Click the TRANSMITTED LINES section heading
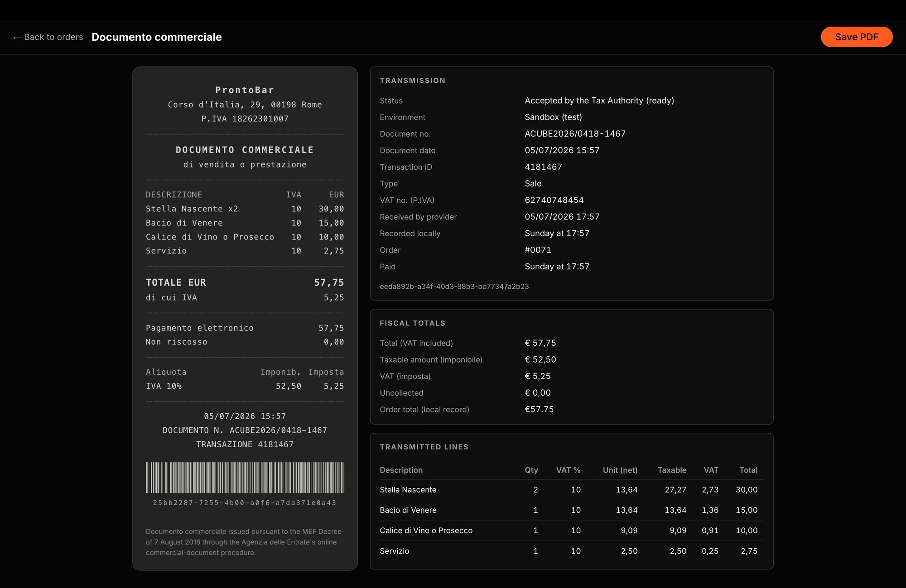 (x=424, y=447)
